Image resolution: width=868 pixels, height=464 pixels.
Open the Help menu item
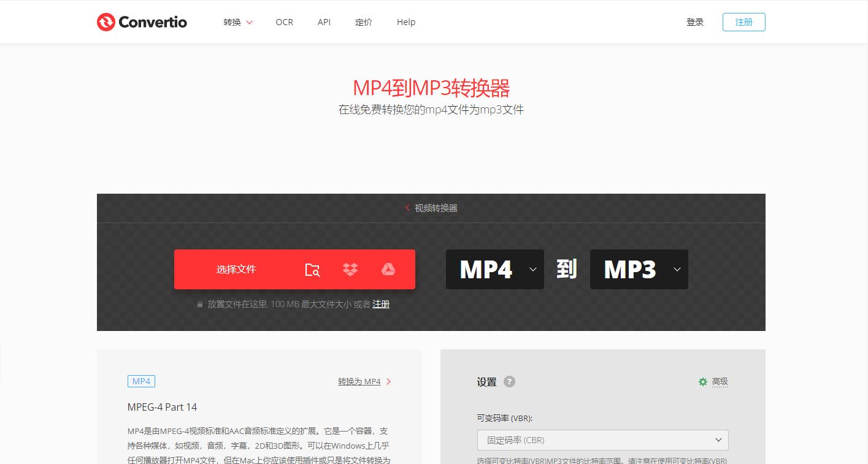tap(406, 22)
